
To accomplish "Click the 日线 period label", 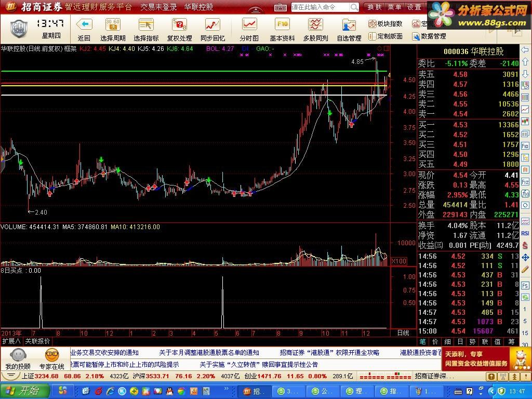I will (x=403, y=333).
